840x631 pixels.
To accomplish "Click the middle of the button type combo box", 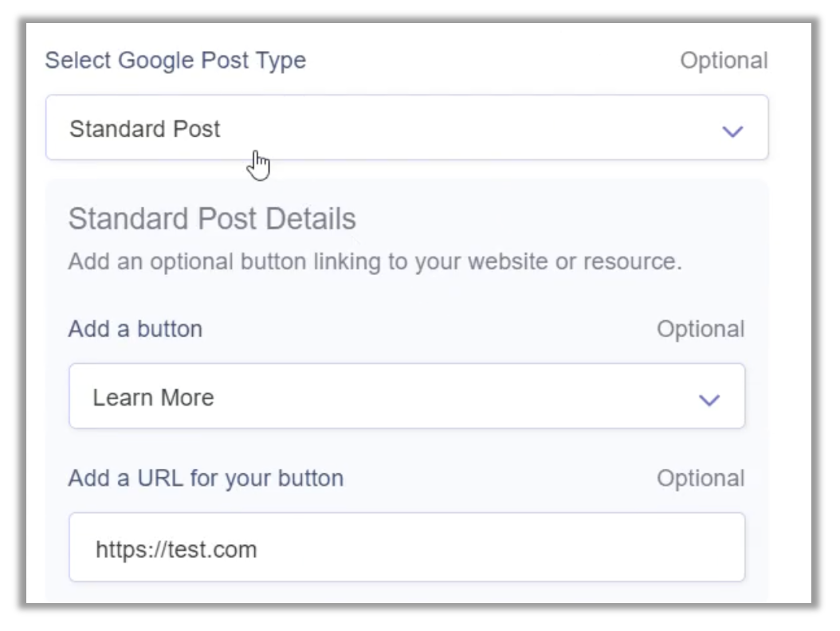I will [406, 397].
